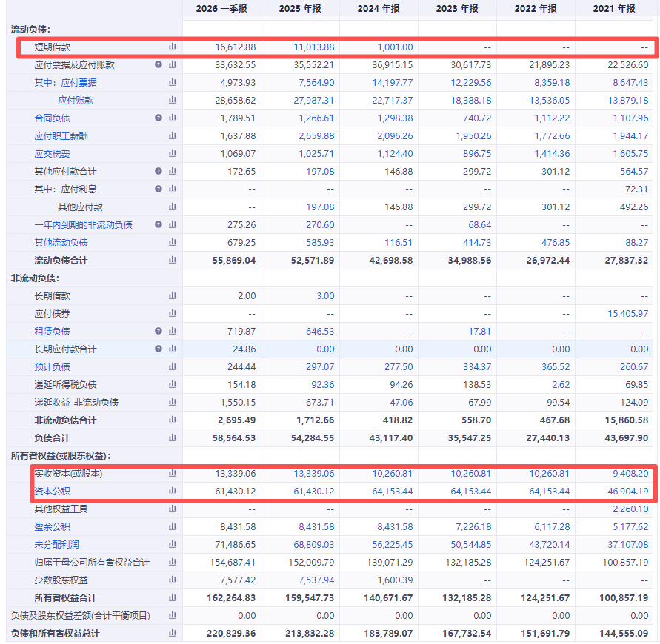The width and height of the screenshot is (660, 644).
Task: Click the 流动负债 section heading
Action: coord(30,30)
